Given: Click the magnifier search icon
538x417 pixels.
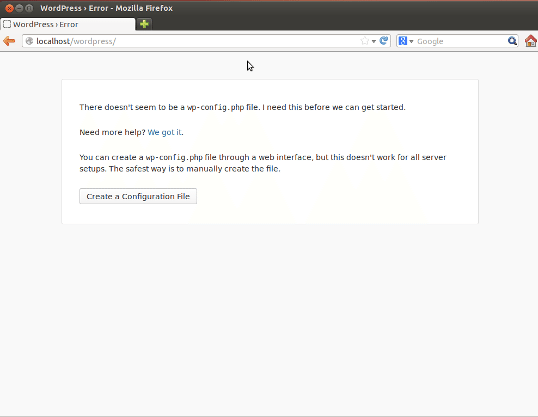Looking at the screenshot, I should 512,41.
